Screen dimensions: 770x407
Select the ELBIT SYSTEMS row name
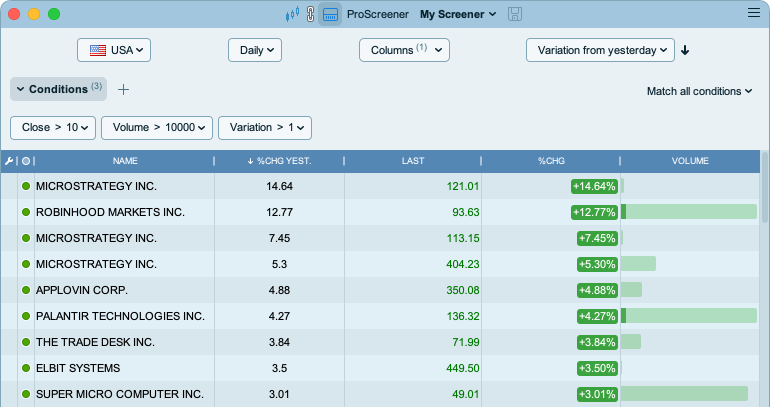[x=78, y=368]
